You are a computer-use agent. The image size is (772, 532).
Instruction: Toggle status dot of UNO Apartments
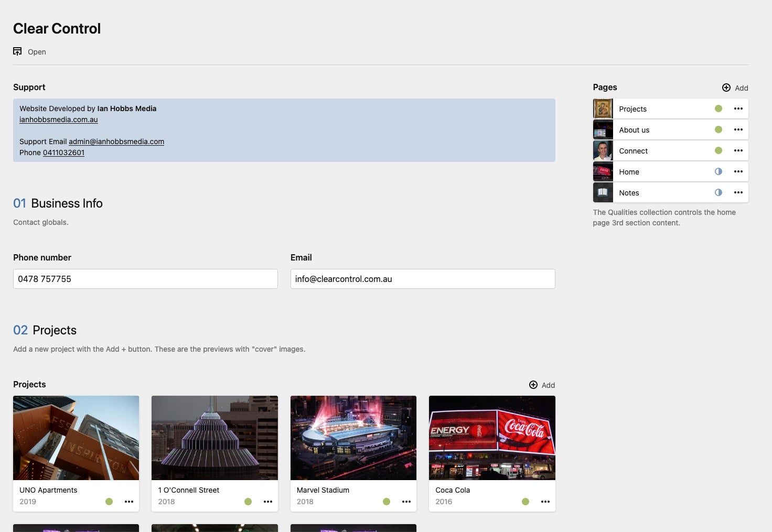109,502
